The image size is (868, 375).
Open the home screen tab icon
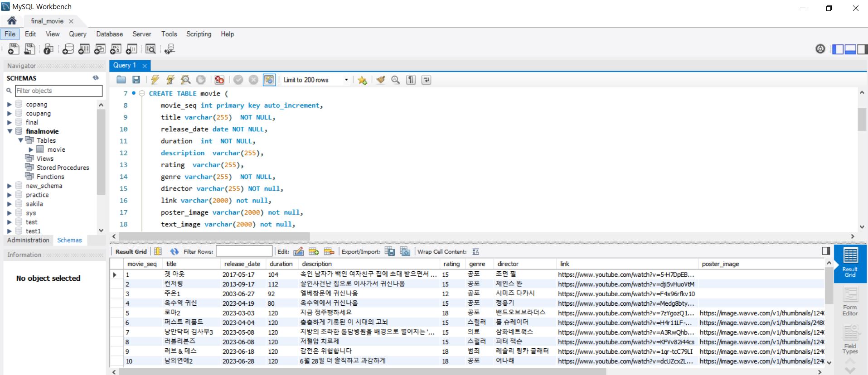tap(12, 20)
